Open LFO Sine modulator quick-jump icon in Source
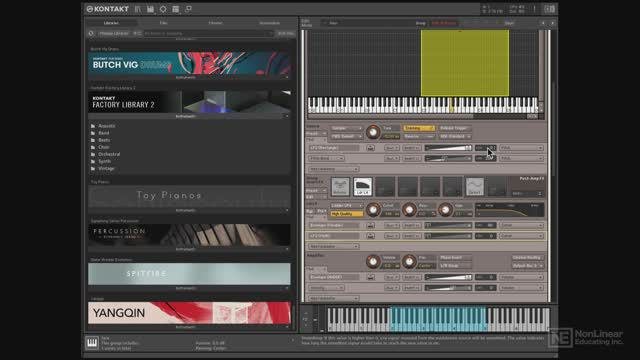The width and height of the screenshot is (640, 360). tap(370, 148)
